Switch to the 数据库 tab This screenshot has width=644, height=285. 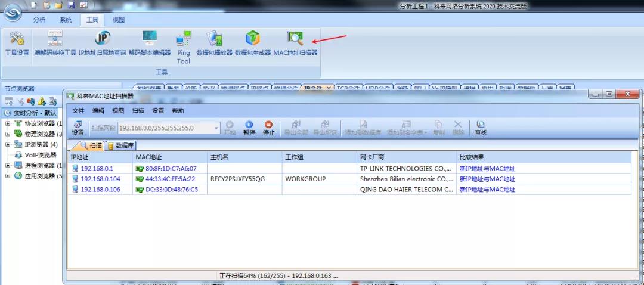[120, 145]
